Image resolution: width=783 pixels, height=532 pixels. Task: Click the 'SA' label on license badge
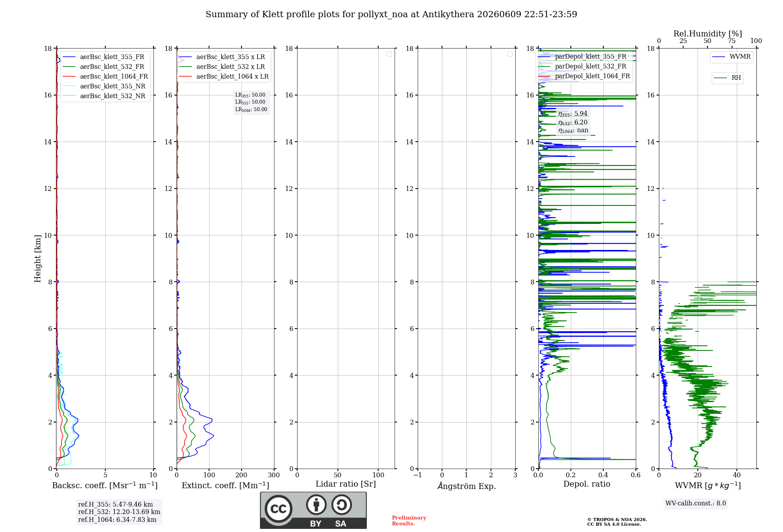click(x=341, y=524)
